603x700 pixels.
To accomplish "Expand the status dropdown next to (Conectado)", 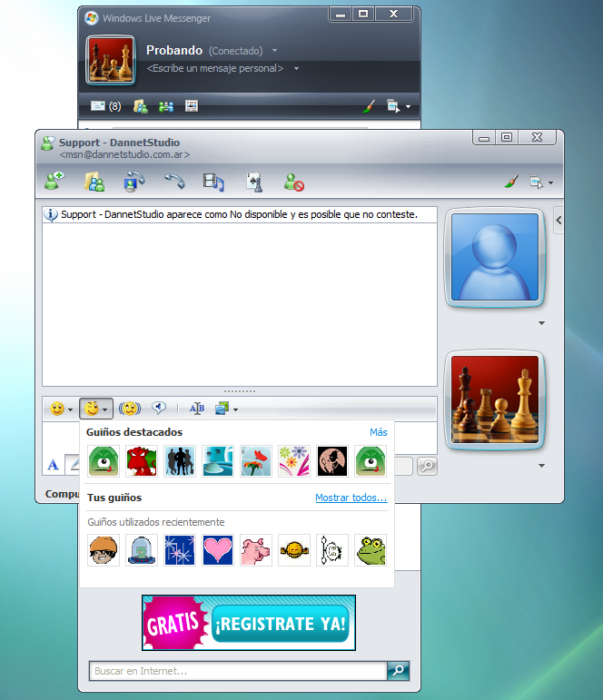I will pos(274,51).
